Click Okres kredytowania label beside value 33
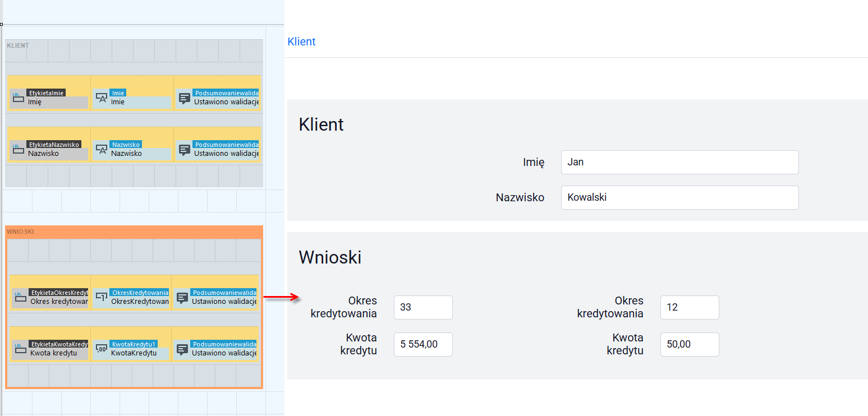 (343, 307)
